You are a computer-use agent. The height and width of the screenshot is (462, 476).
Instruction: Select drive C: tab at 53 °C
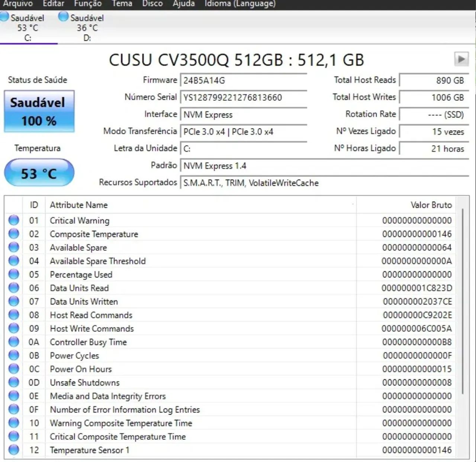pyautogui.click(x=28, y=27)
